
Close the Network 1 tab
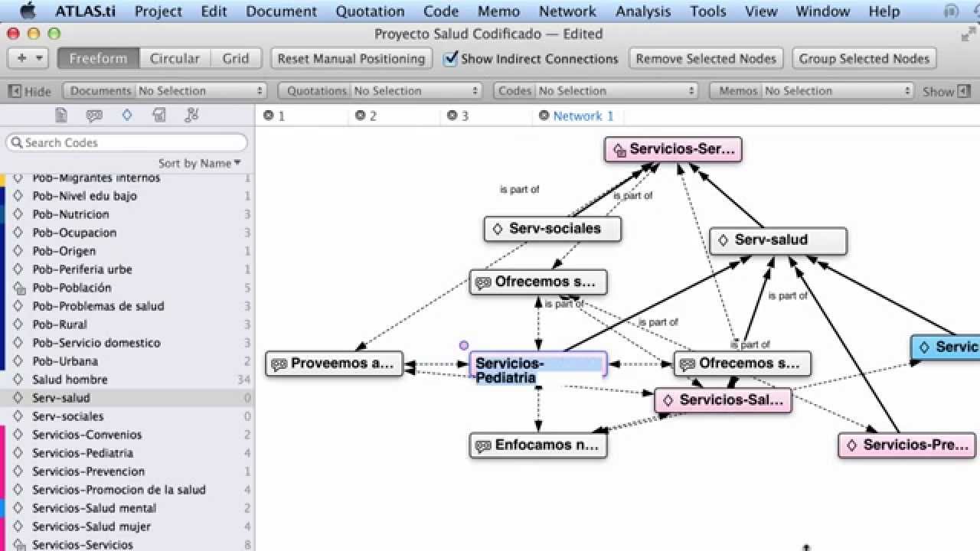click(544, 116)
